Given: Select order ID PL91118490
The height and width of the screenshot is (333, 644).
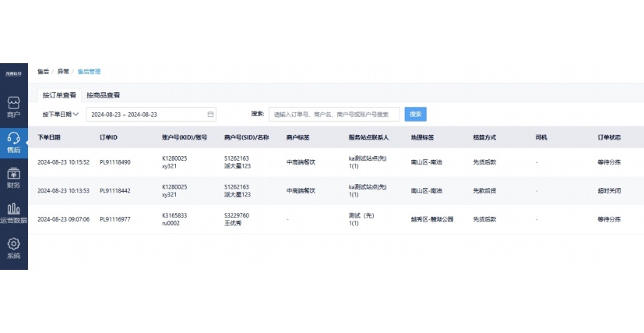Looking at the screenshot, I should coord(115,162).
